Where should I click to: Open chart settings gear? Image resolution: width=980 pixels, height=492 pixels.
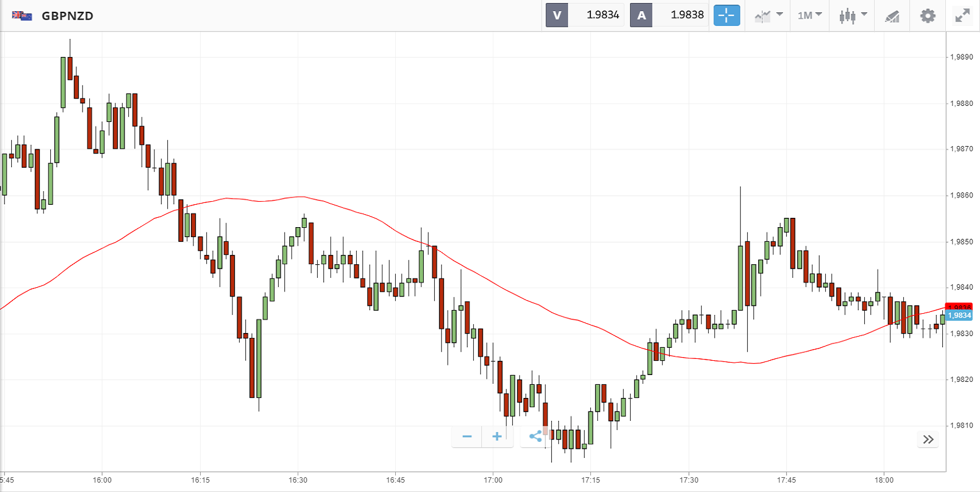[927, 15]
